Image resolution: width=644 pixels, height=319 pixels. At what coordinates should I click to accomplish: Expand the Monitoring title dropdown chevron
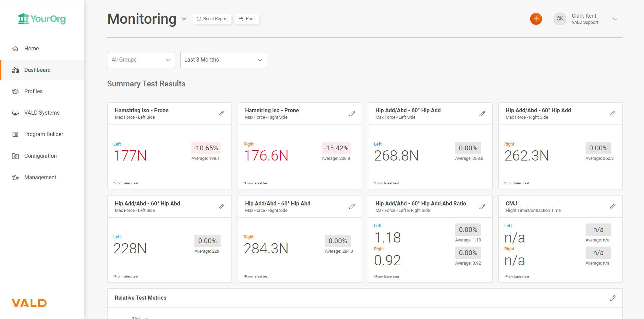(x=184, y=19)
